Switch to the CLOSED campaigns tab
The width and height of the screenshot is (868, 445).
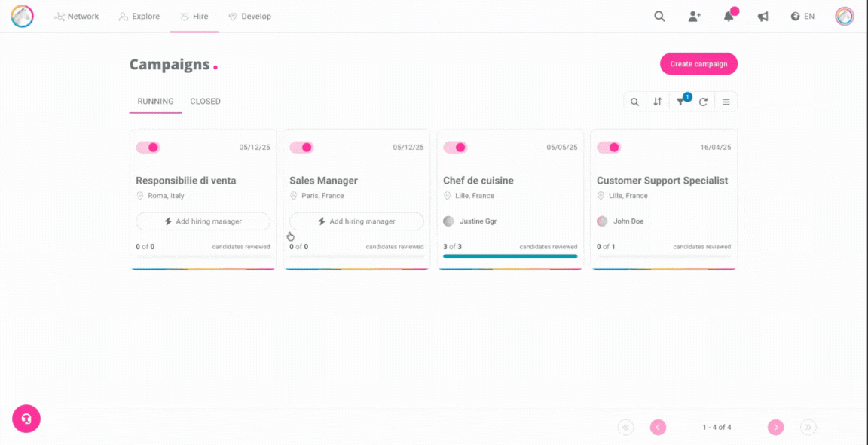pyautogui.click(x=205, y=102)
